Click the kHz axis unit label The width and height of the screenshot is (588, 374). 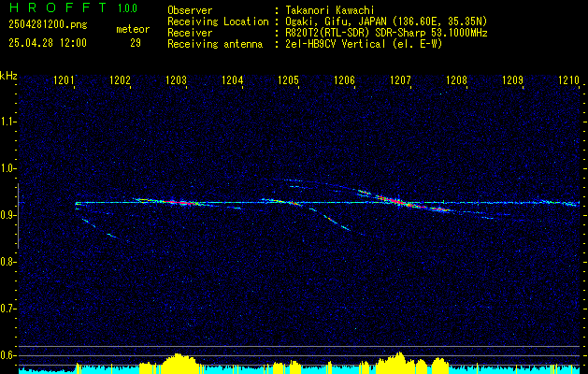point(8,76)
